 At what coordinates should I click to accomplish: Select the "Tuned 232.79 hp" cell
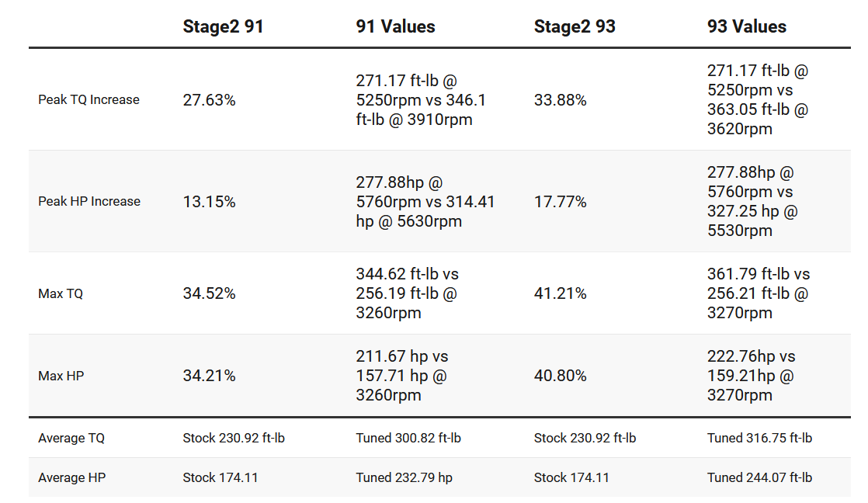pos(404,477)
